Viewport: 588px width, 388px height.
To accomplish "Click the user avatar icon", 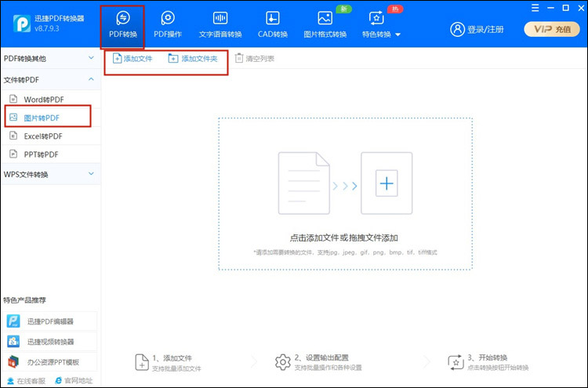I will pos(457,29).
